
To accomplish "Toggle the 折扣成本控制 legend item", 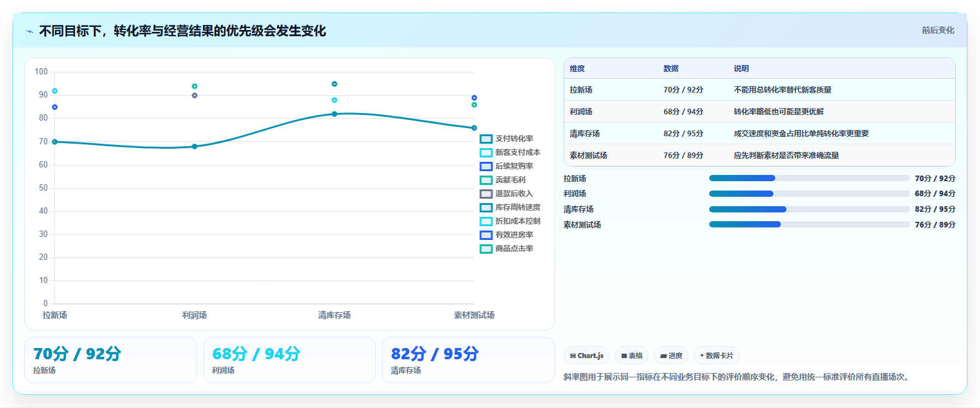I will 510,221.
